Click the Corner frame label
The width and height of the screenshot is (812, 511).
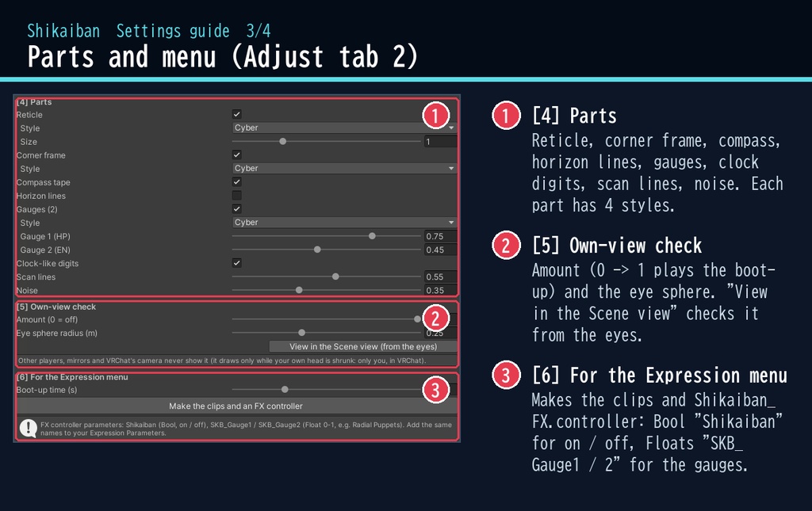[x=41, y=155]
